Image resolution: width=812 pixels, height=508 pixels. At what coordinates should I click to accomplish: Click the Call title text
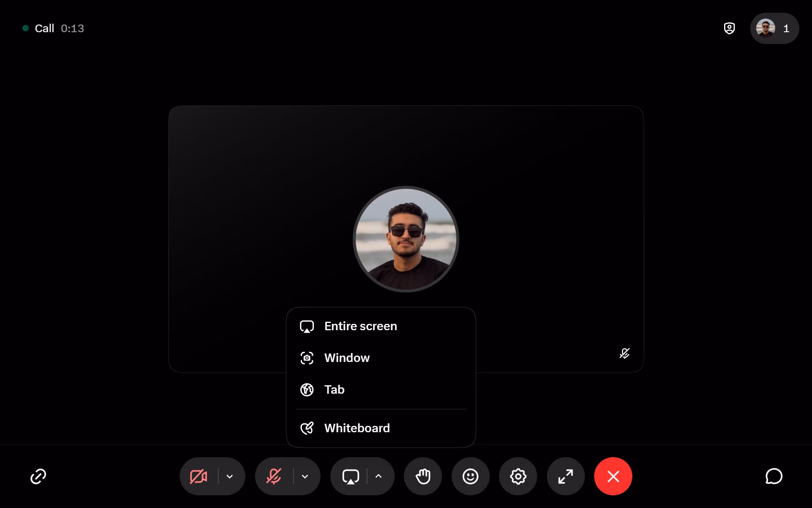(x=44, y=28)
